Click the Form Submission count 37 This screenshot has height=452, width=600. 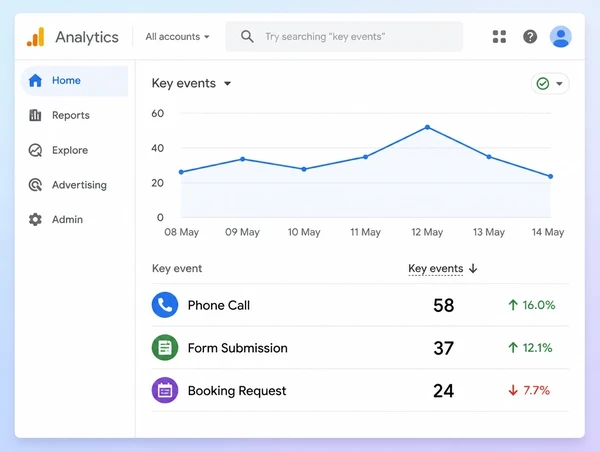443,348
